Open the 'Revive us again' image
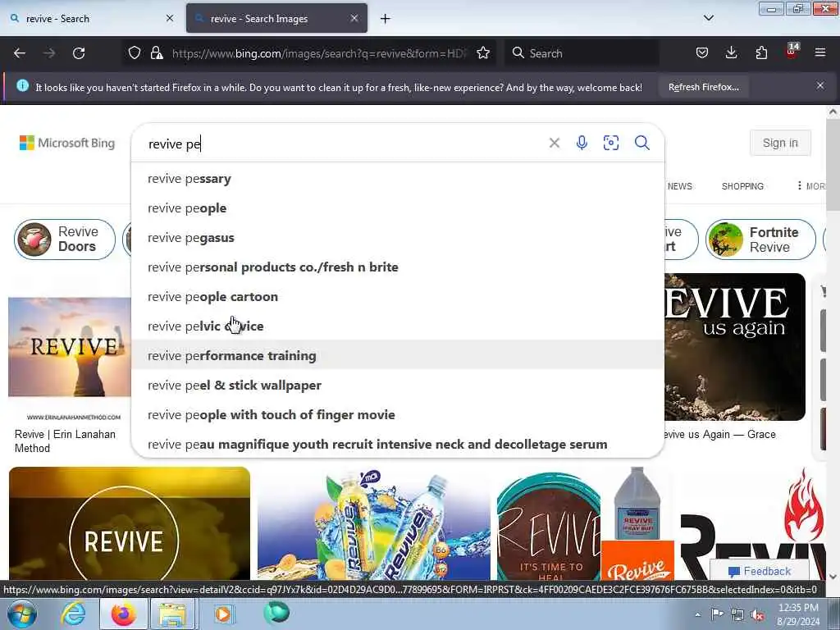 (734, 347)
